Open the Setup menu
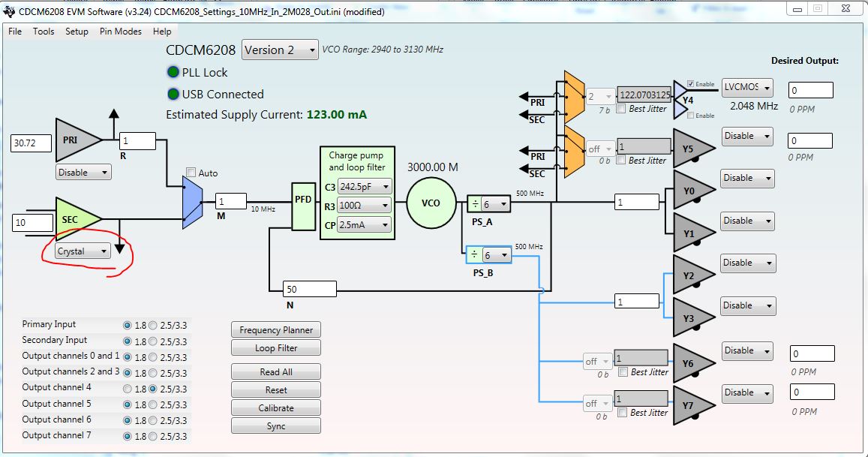This screenshot has width=868, height=457. click(x=77, y=32)
